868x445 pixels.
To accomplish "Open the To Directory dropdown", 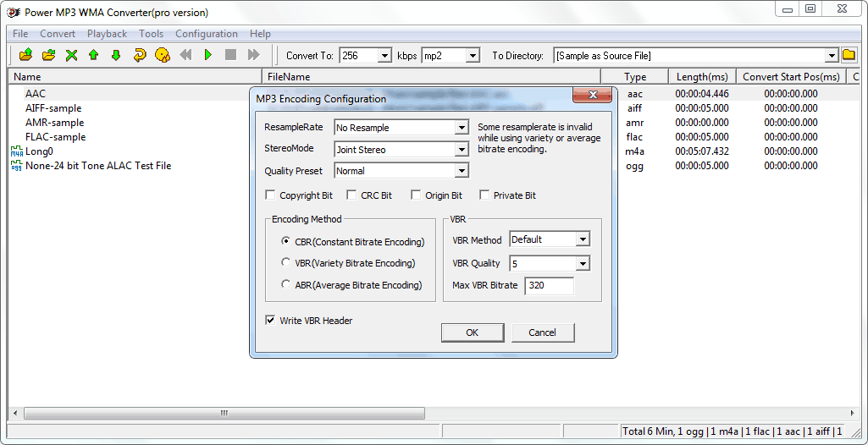I will click(x=832, y=55).
